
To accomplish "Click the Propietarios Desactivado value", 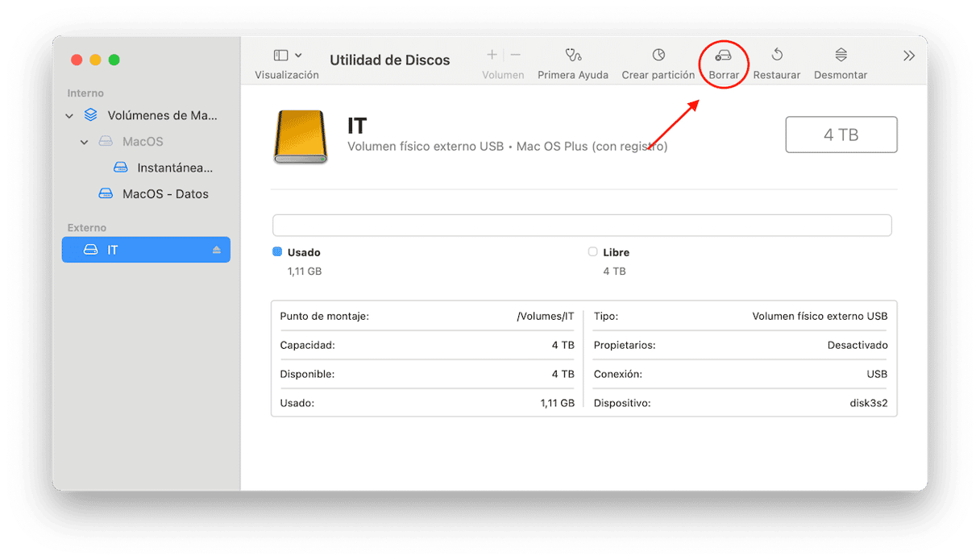I will pos(857,345).
